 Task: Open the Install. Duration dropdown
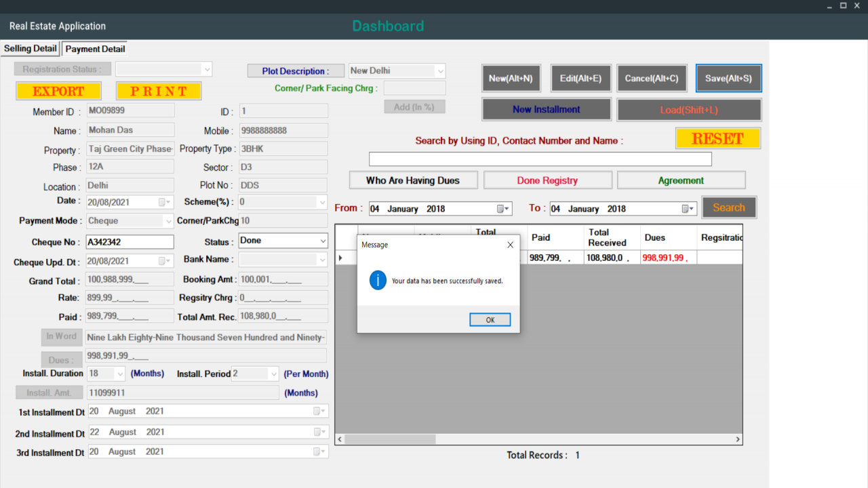click(x=120, y=373)
